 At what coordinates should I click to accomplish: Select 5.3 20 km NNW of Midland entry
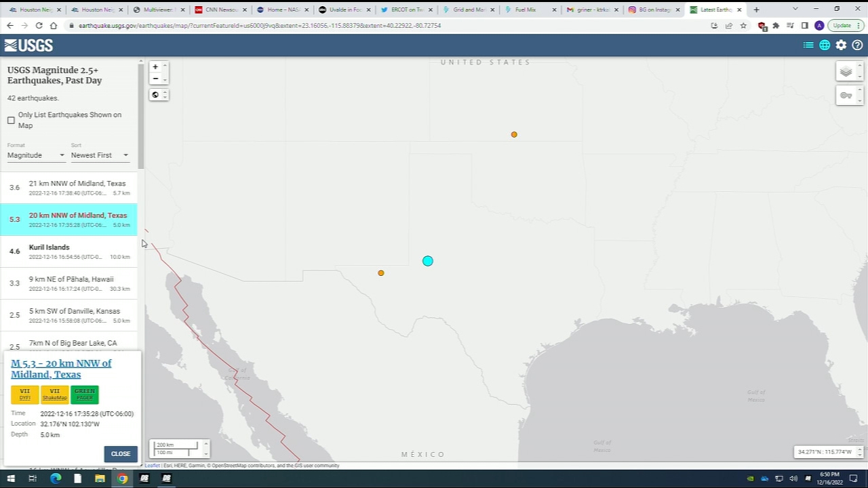pyautogui.click(x=68, y=220)
